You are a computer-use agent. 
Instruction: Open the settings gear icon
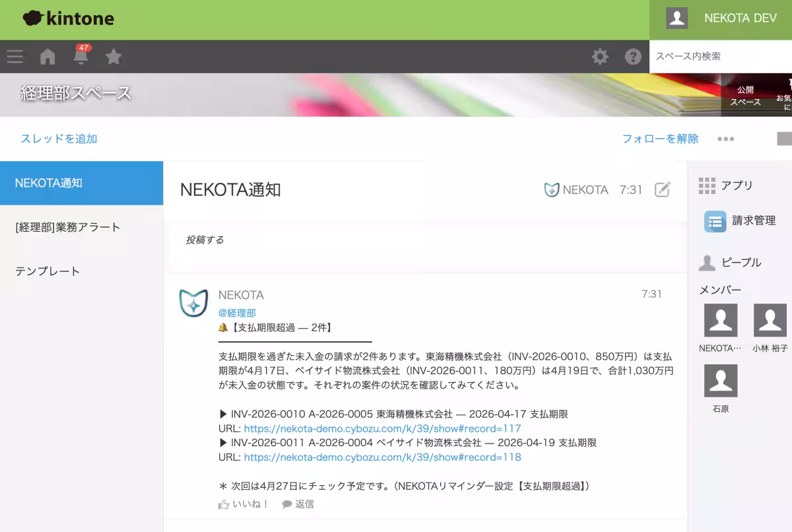pyautogui.click(x=600, y=57)
